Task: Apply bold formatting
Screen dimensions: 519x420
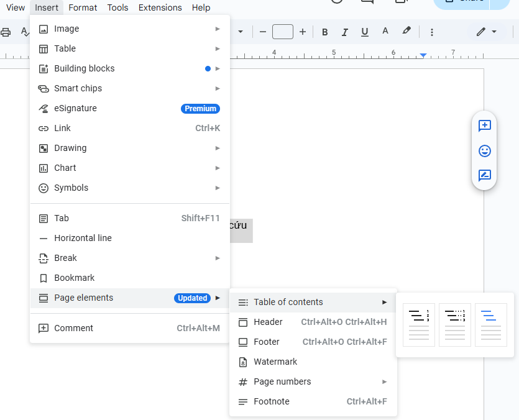Action: click(324, 31)
